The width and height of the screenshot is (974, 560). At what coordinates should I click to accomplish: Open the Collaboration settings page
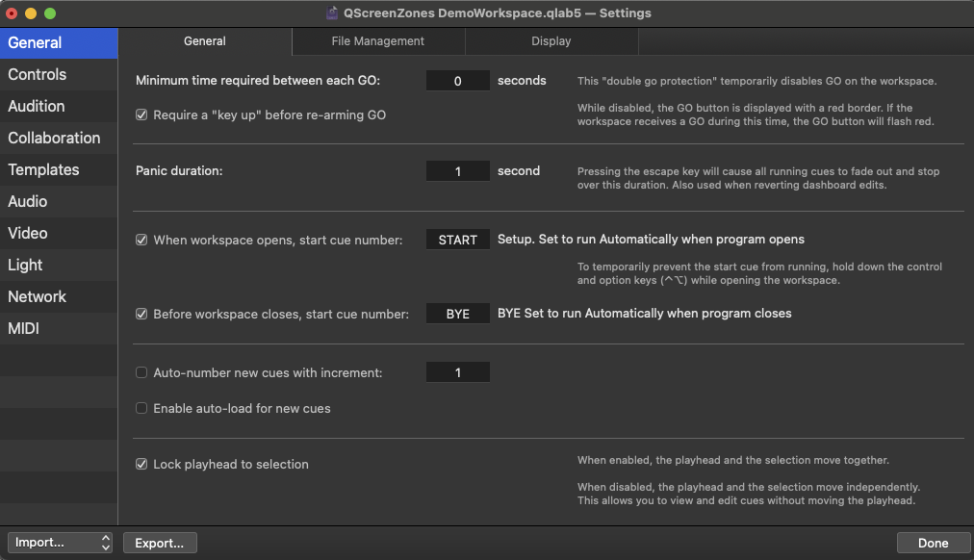coord(53,138)
